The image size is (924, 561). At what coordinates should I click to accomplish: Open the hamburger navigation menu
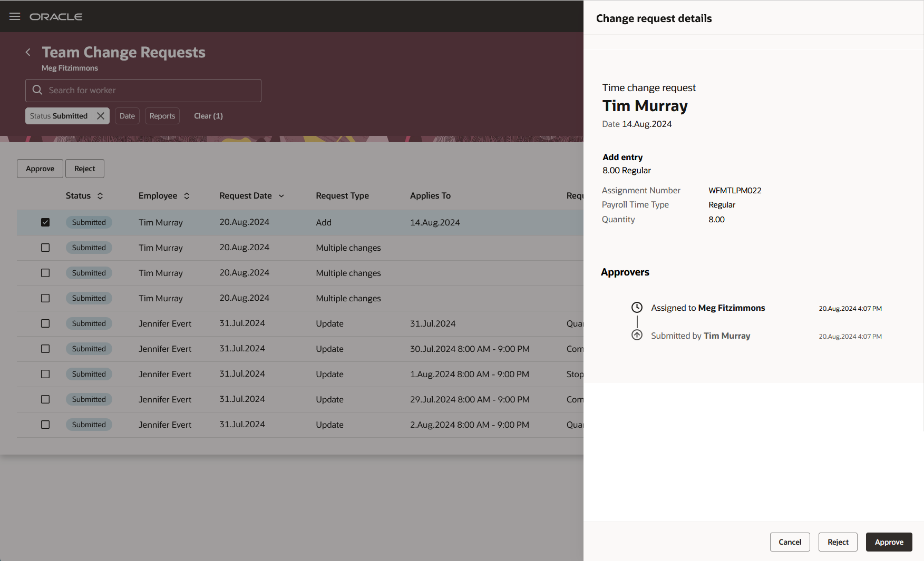pyautogui.click(x=15, y=16)
